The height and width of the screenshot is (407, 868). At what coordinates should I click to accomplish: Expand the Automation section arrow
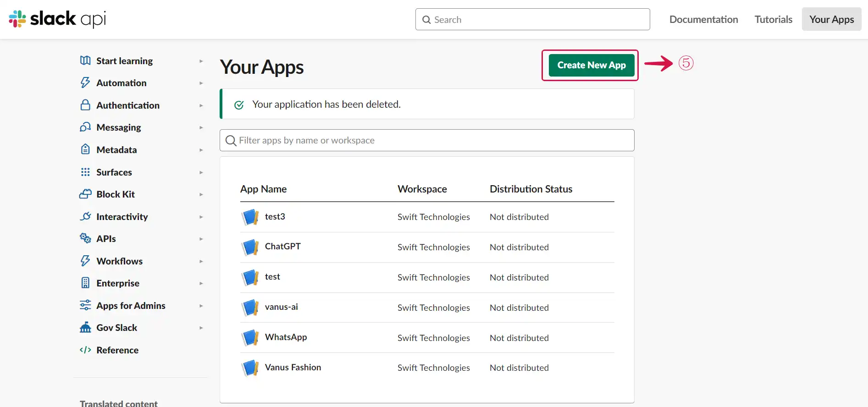point(201,83)
